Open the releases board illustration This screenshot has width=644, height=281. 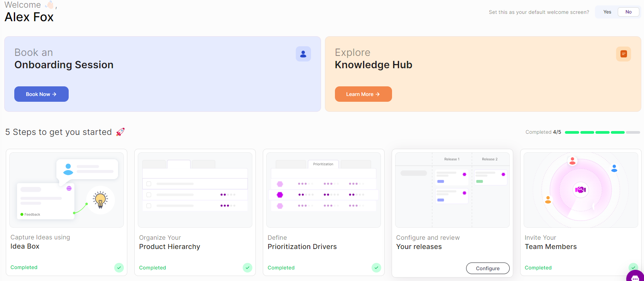(452, 190)
